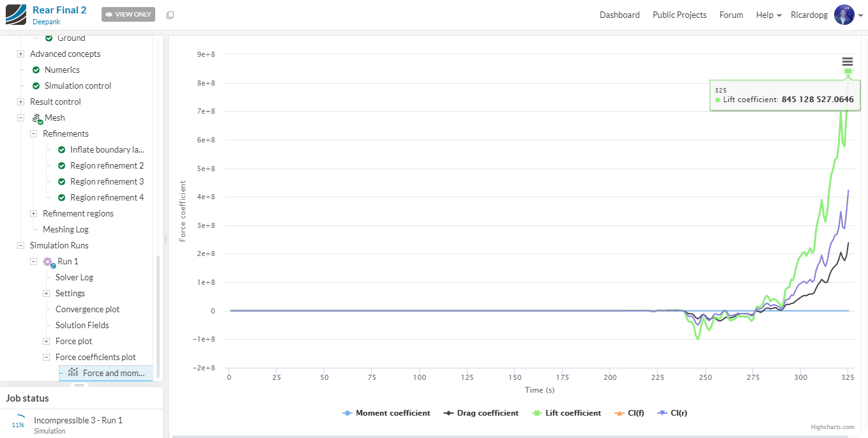
Task: Click the copy project icon
Action: click(170, 15)
